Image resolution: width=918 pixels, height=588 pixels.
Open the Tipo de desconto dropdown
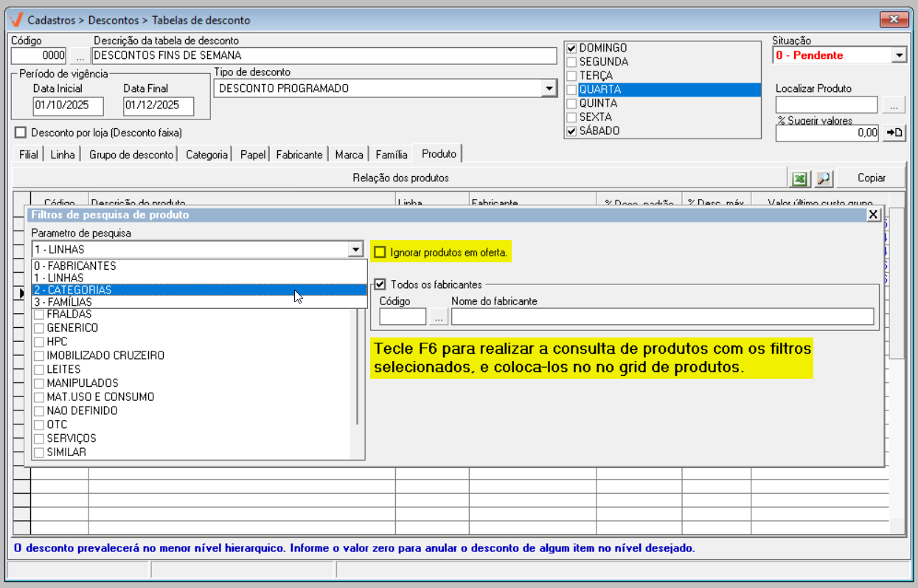pos(549,88)
